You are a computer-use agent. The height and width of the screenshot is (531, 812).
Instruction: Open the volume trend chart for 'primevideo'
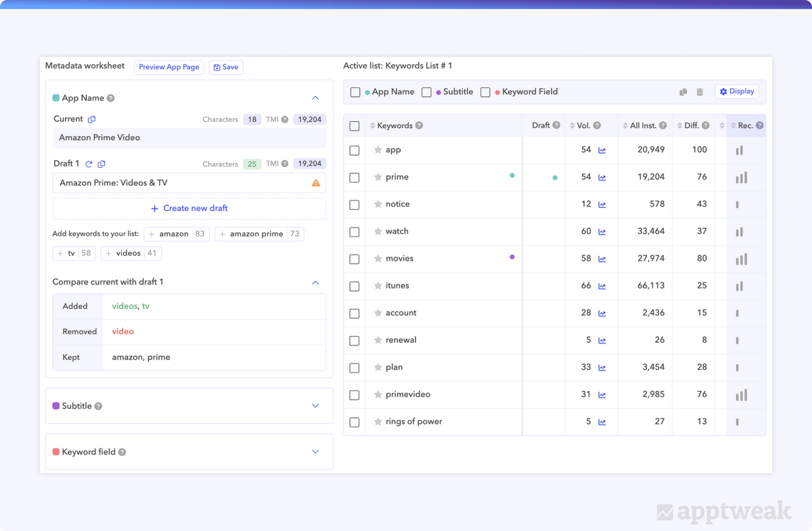(602, 395)
